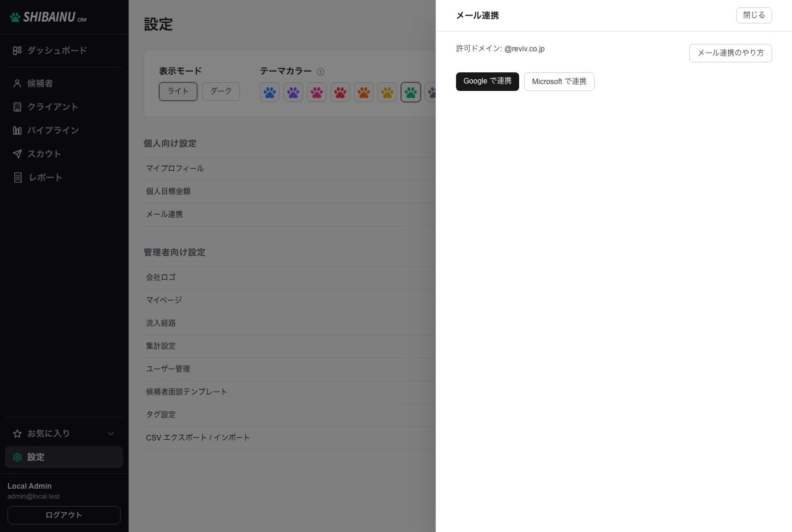Open ユーザー管理 settings row
Viewport: 792px width, 532px height.
click(x=290, y=369)
